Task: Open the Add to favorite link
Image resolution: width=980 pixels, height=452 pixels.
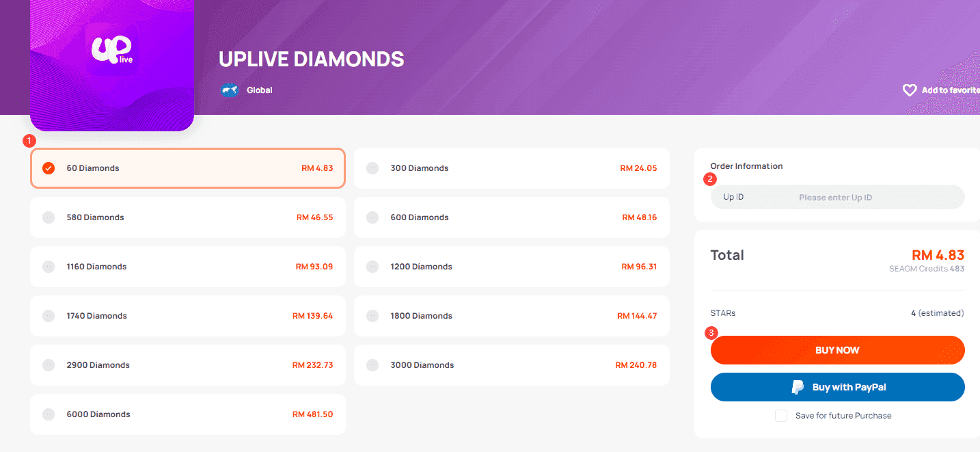Action: tap(950, 90)
